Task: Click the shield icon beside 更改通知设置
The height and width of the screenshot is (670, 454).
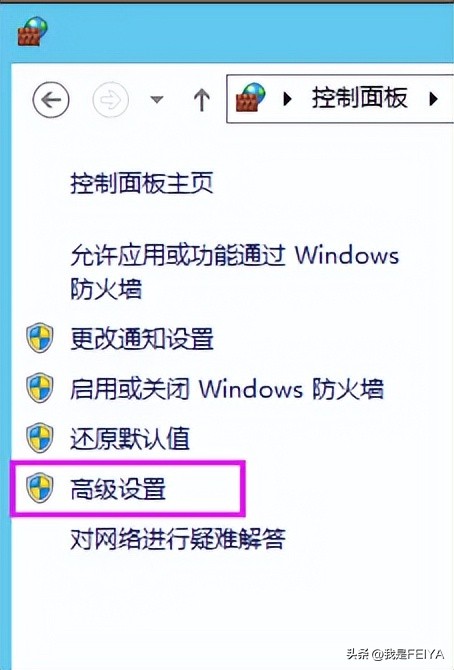Action: click(x=40, y=338)
